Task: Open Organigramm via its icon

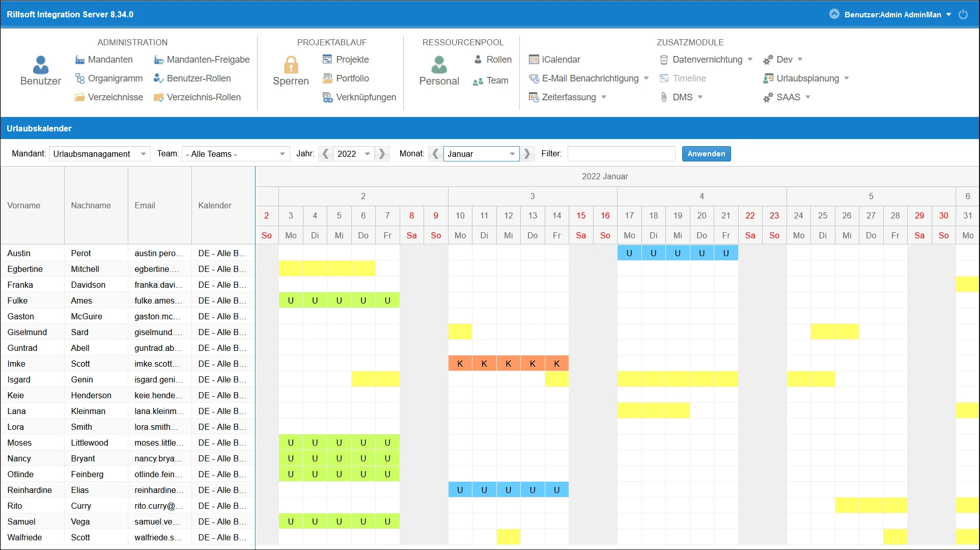Action: pyautogui.click(x=80, y=78)
